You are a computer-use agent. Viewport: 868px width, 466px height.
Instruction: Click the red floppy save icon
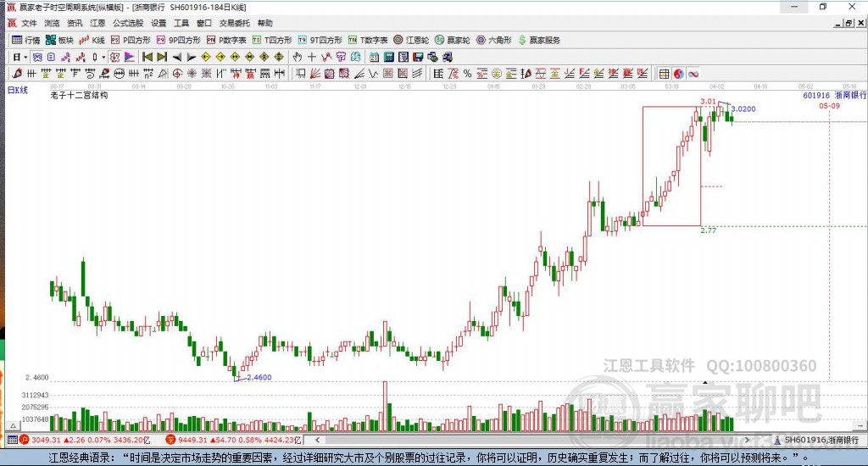coord(418,57)
